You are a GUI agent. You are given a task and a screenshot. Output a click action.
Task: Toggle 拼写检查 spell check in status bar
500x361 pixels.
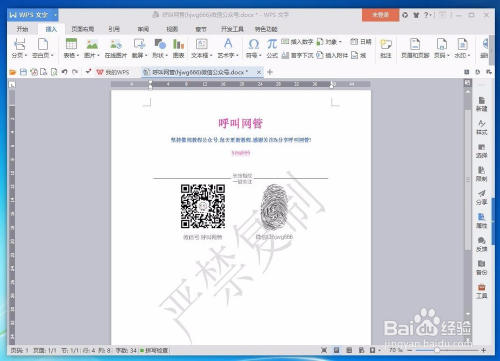[x=154, y=350]
